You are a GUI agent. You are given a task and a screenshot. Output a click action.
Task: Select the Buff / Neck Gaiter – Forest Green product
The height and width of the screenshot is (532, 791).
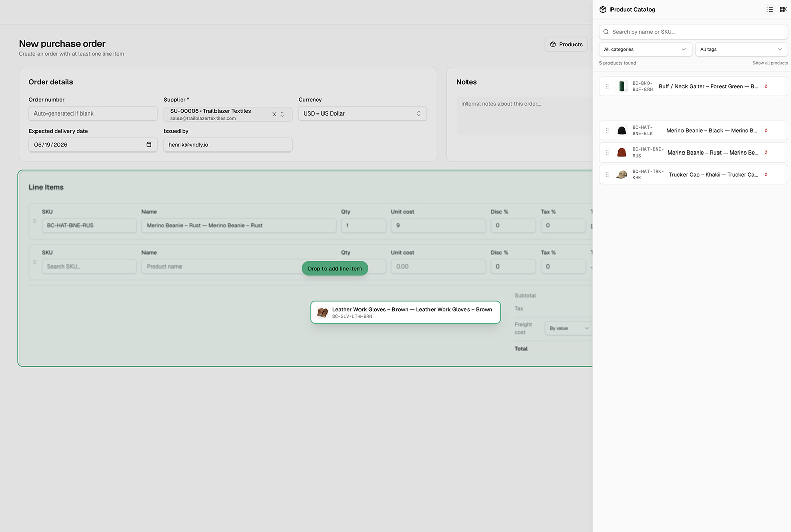[x=708, y=86]
